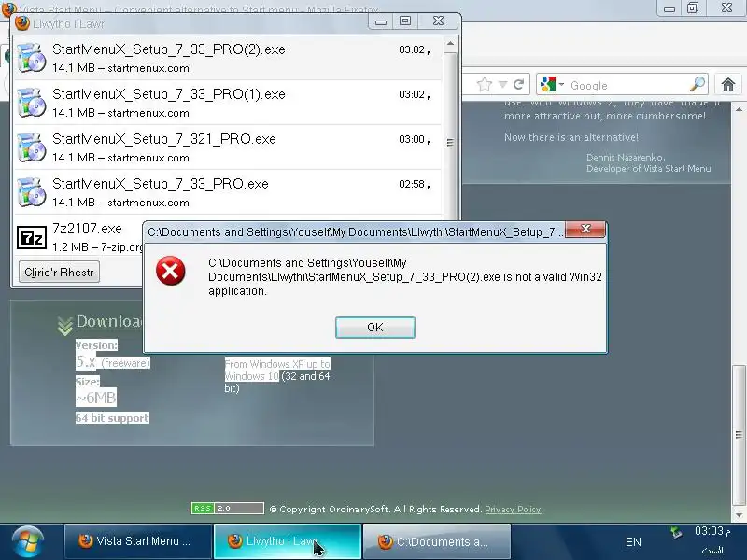The image size is (747, 560).
Task: Click installer icon of StartMenuX_Setup_7_33_PRO(1).exe
Action: (x=32, y=103)
